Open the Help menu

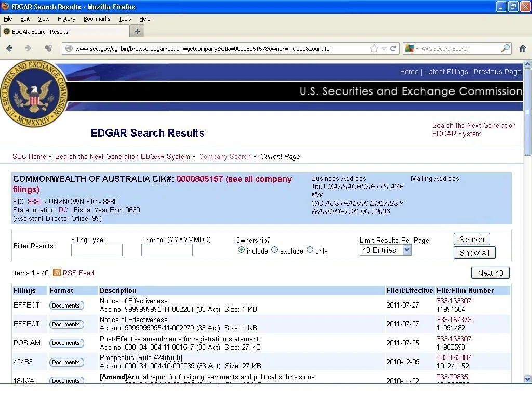coord(144,19)
